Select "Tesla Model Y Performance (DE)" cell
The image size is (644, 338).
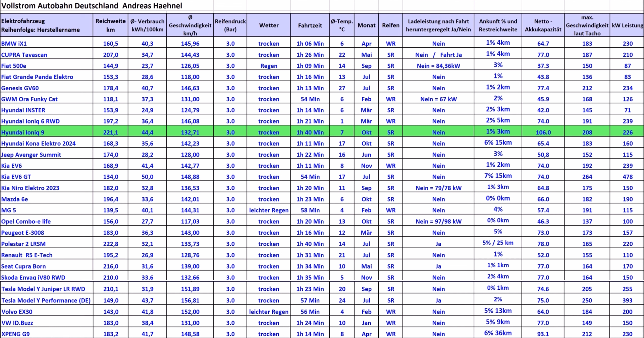46,300
